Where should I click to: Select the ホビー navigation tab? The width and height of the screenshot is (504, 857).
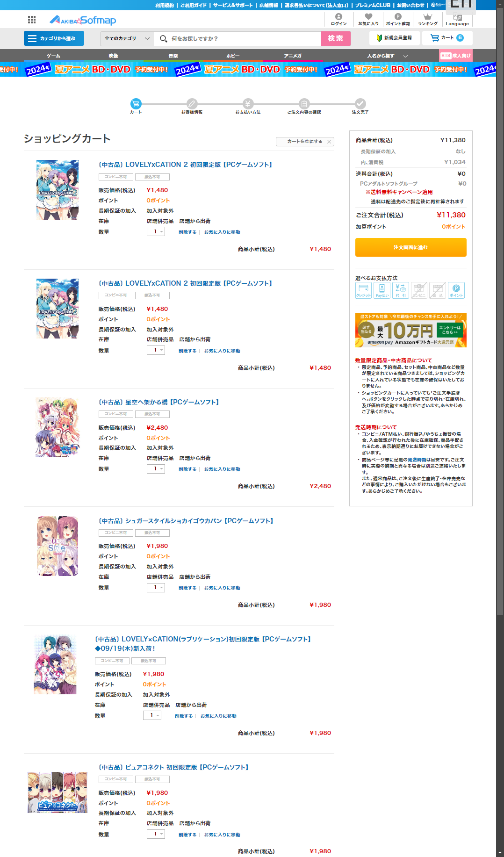(x=233, y=56)
